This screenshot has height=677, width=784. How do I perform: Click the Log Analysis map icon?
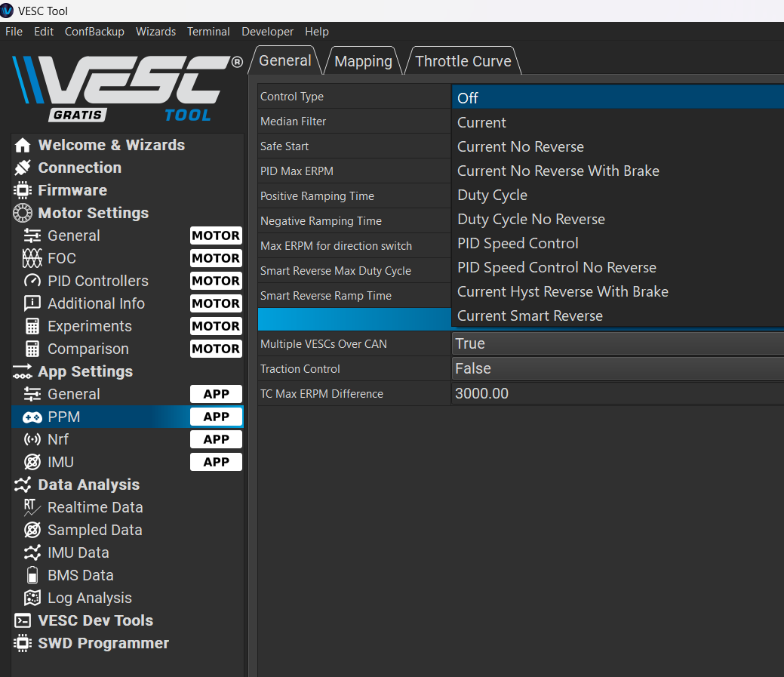(32, 598)
